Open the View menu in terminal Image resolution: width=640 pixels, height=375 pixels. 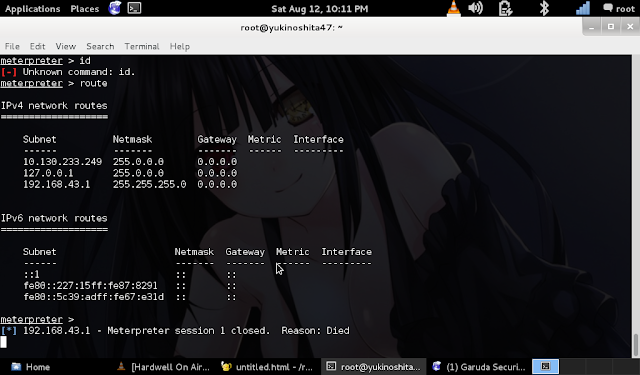(66, 47)
